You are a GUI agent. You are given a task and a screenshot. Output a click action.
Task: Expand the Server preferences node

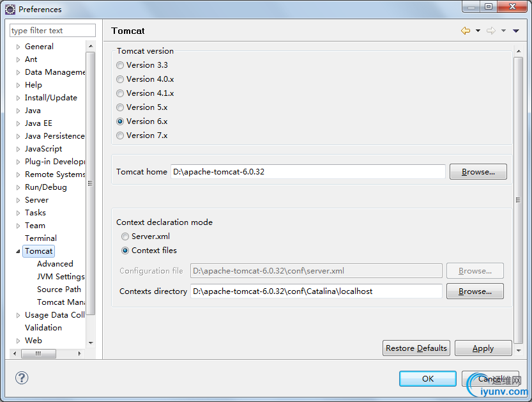19,200
